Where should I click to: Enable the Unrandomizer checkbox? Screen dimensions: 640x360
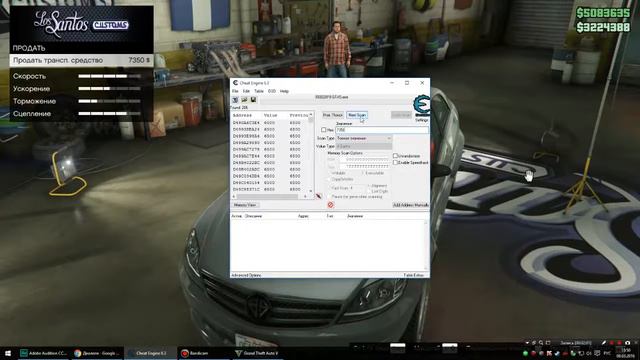click(395, 156)
